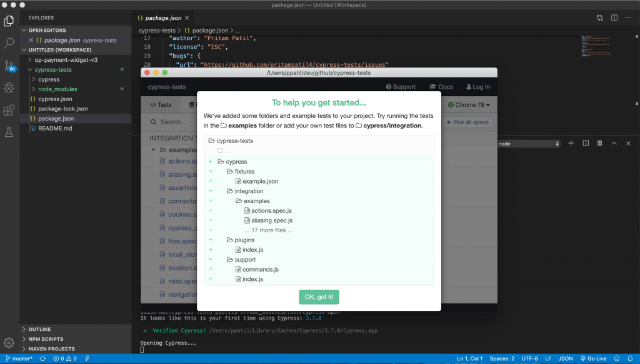Image resolution: width=640 pixels, height=364 pixels.
Task: Click the Open Changes compare icon
Action: (599, 17)
